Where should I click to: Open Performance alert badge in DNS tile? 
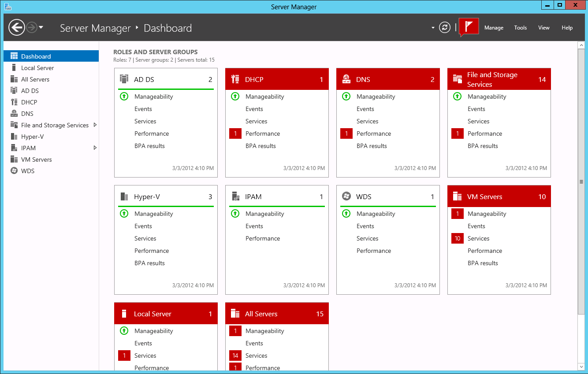346,133
